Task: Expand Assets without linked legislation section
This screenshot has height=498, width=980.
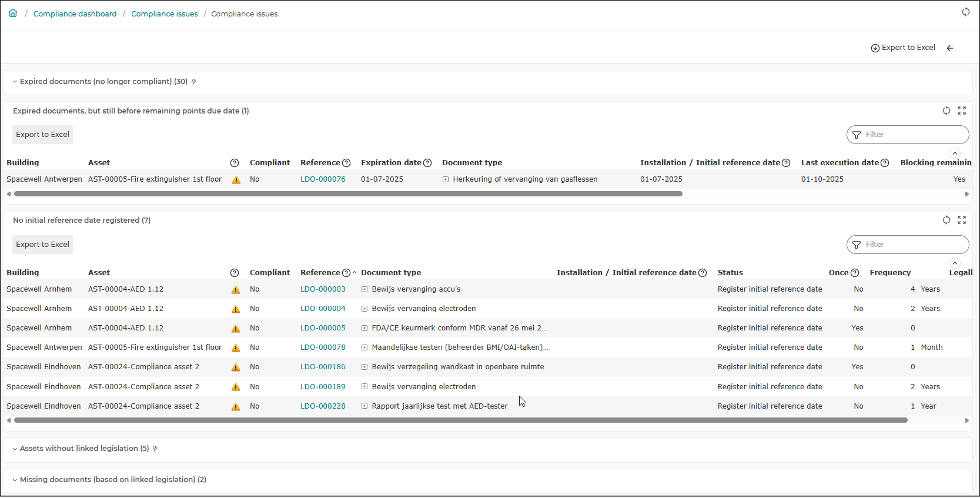Action: point(15,449)
